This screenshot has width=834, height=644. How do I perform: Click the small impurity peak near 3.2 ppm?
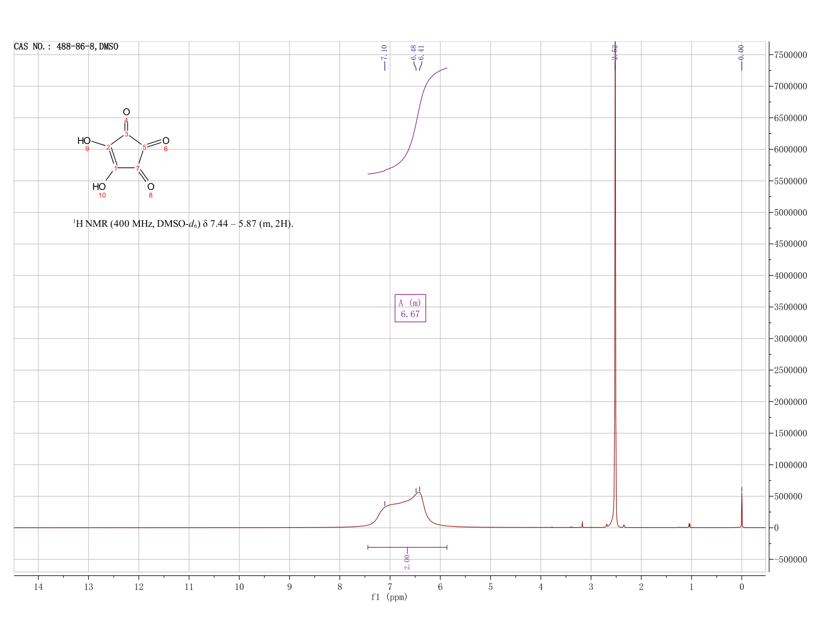pyautogui.click(x=582, y=524)
